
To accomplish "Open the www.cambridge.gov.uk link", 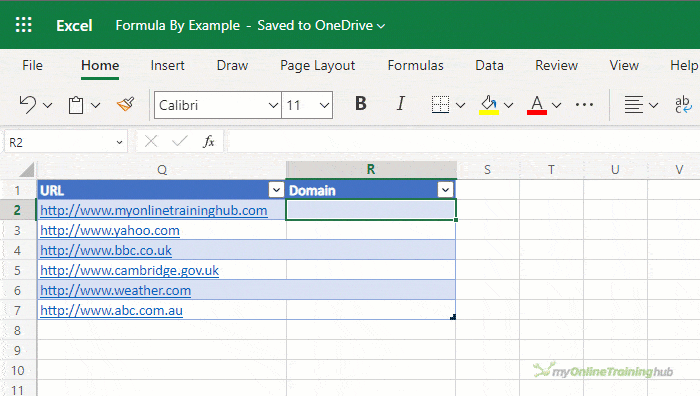I will [129, 271].
